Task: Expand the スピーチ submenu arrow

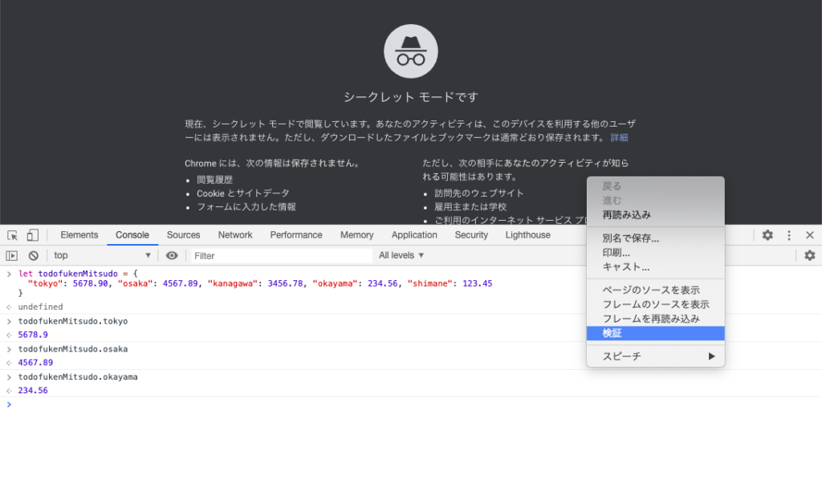Action: point(710,356)
